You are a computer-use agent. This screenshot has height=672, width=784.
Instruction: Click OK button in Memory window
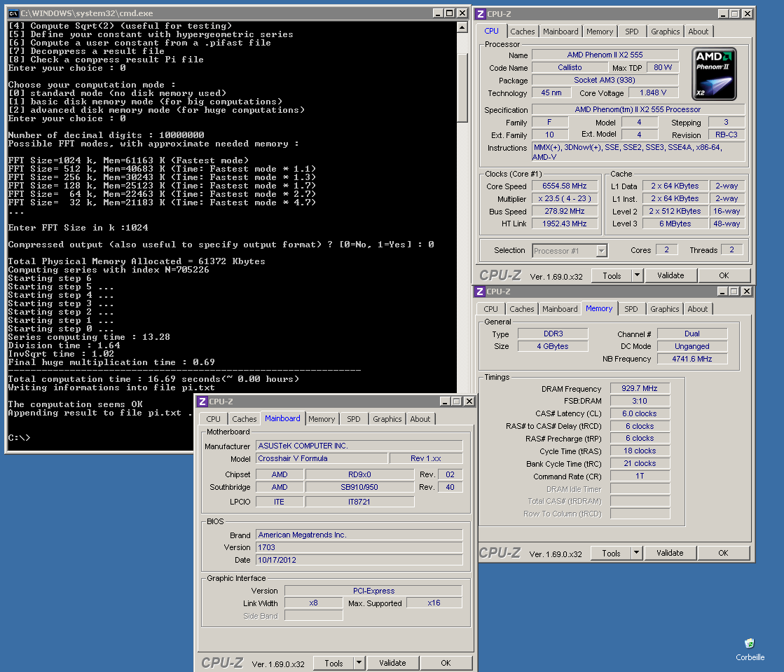[723, 553]
